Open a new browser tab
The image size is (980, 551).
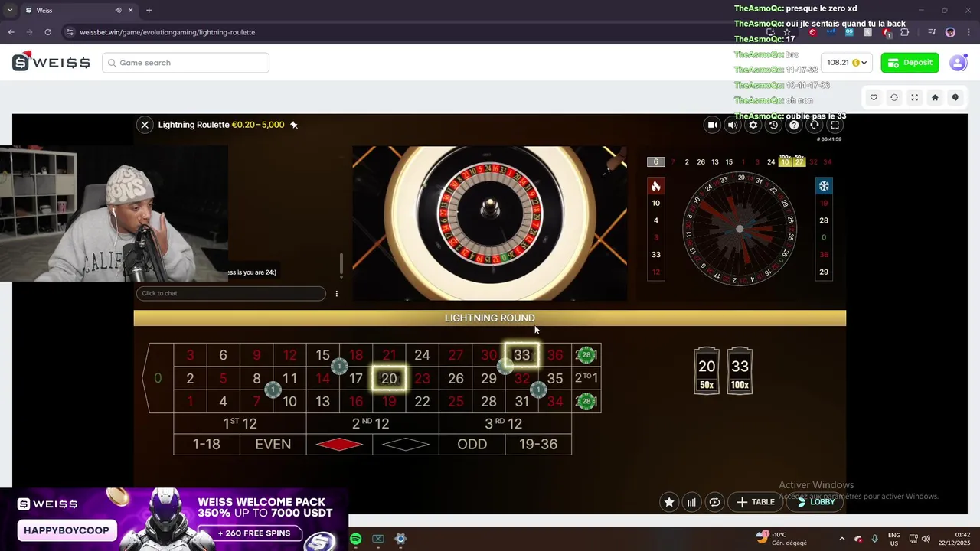click(x=149, y=10)
